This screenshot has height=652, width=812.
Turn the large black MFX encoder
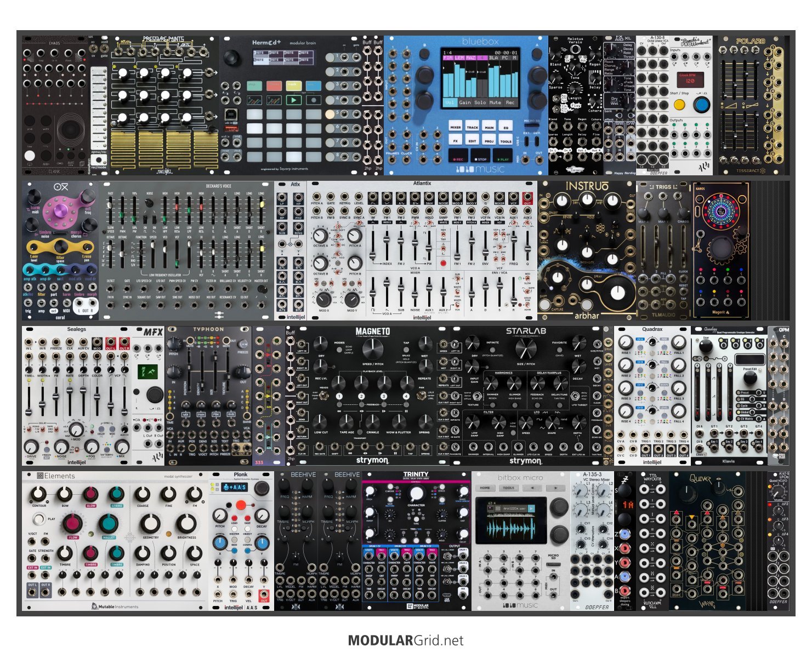click(x=155, y=394)
